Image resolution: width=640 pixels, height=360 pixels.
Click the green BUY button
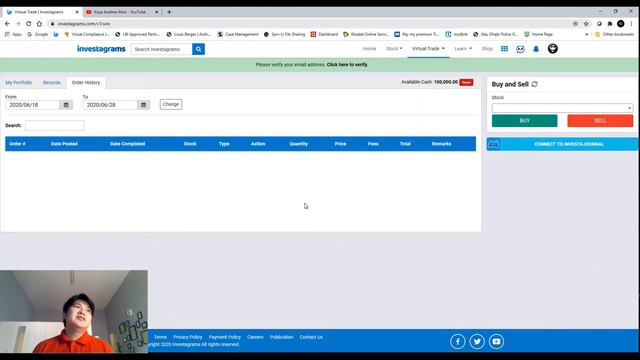tap(524, 121)
